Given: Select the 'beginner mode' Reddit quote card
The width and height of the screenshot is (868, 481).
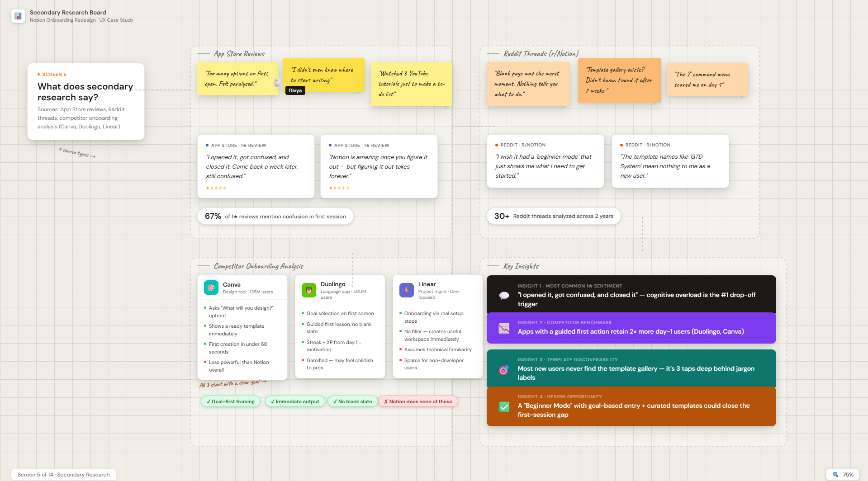Looking at the screenshot, I should click(x=545, y=161).
